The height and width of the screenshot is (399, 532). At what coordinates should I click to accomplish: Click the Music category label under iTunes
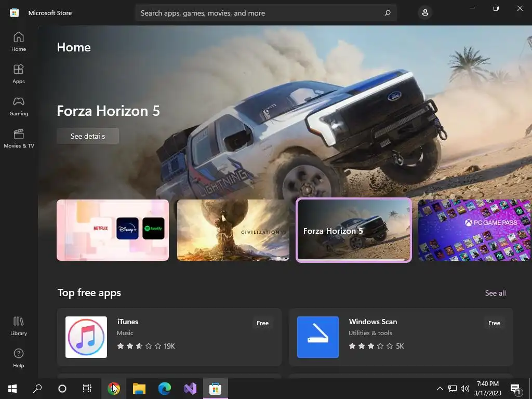(125, 333)
